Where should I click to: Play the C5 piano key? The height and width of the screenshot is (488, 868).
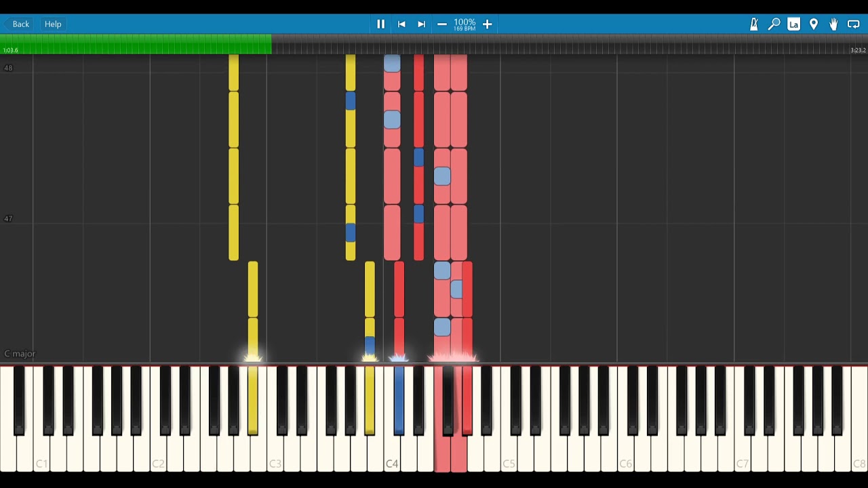coord(509,454)
